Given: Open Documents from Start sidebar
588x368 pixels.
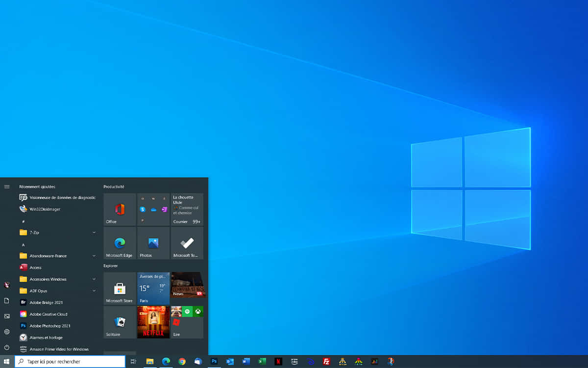Looking at the screenshot, I should (7, 300).
